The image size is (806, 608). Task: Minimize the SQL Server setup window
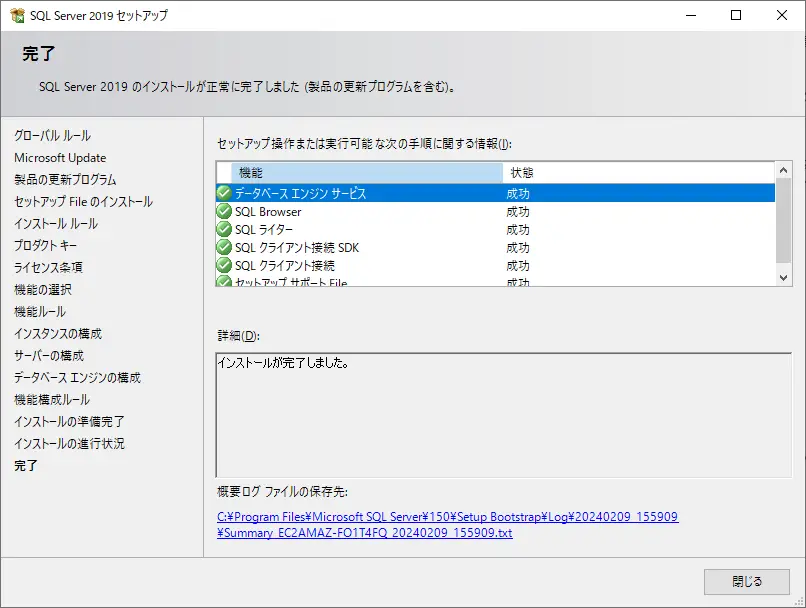(691, 15)
